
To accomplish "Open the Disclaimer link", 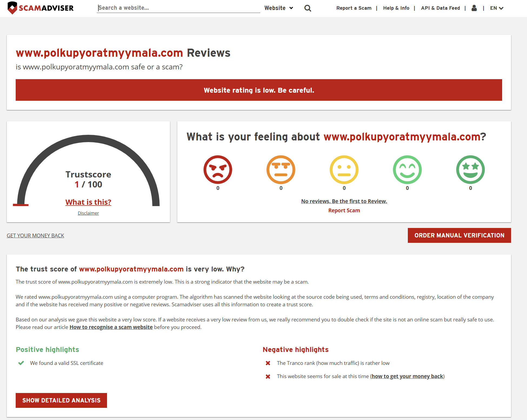I will coord(88,213).
